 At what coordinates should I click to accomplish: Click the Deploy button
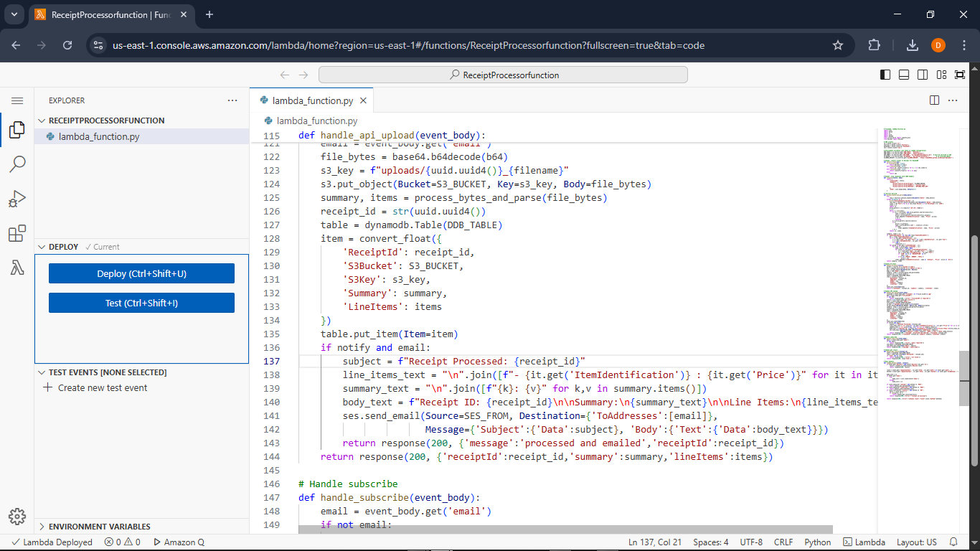point(141,273)
